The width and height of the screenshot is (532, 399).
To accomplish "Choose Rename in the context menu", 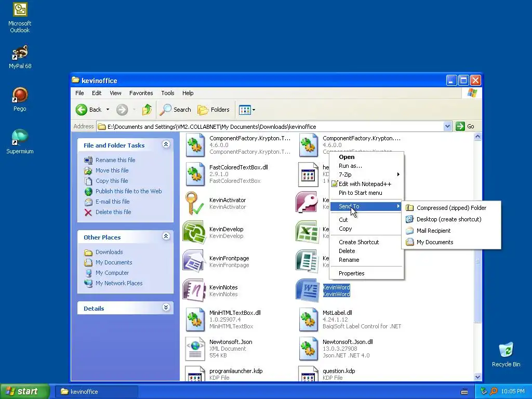I will [367, 260].
